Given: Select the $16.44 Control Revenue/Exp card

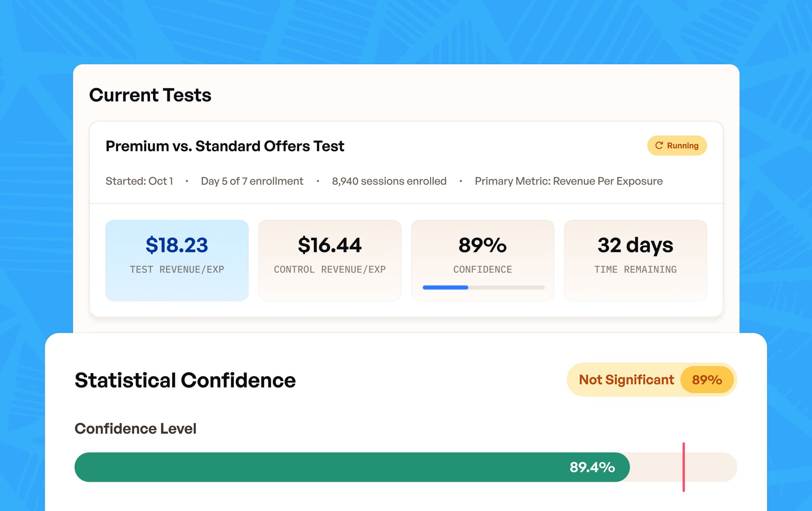Looking at the screenshot, I should tap(330, 260).
